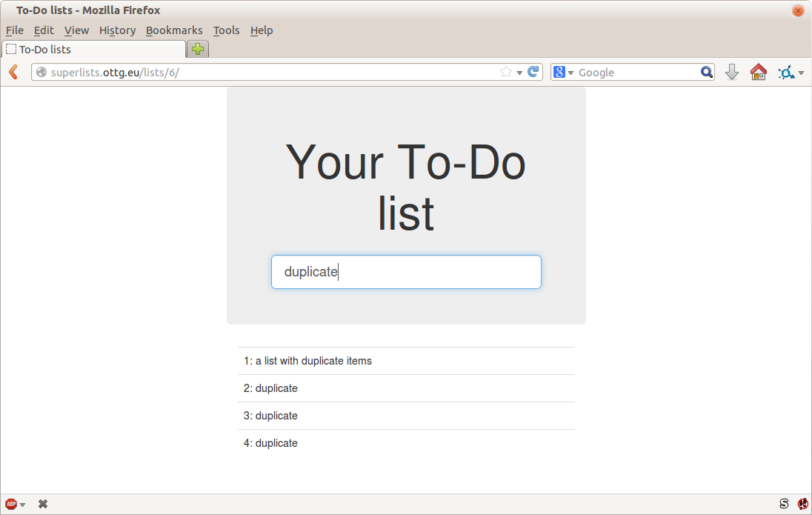Click the NoScript icon at bottom right
This screenshot has width=812, height=515.
click(x=802, y=503)
